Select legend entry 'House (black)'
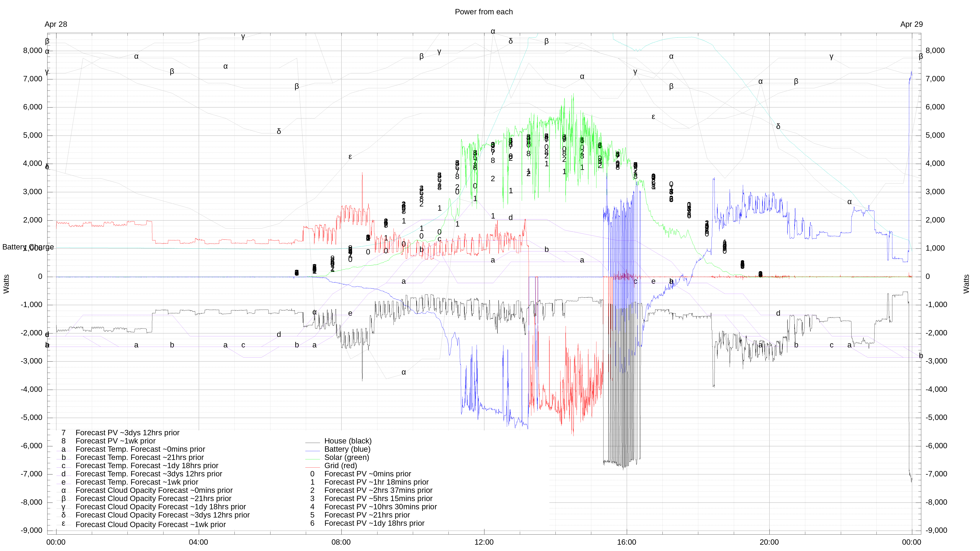This screenshot has height=551, width=980. pyautogui.click(x=348, y=441)
